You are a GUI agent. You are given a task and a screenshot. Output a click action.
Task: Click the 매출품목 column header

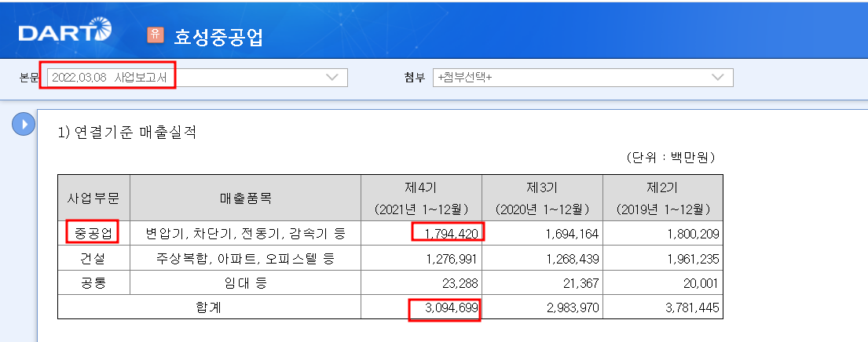coord(246,198)
